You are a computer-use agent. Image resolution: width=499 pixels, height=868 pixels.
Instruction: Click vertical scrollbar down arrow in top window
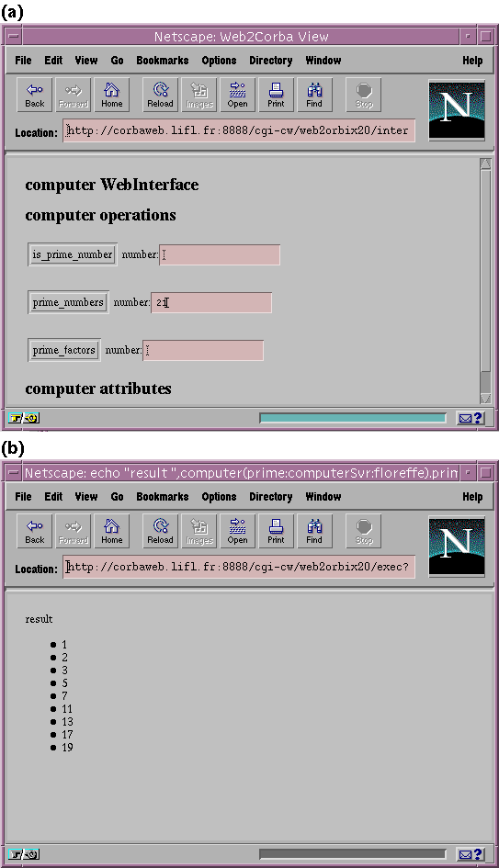485,398
